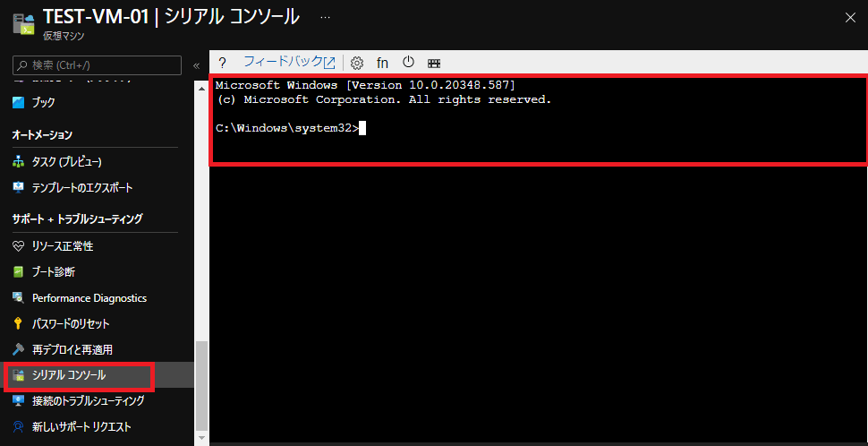Click the serial console sidebar icon
This screenshot has height=446, width=868.
coord(18,375)
